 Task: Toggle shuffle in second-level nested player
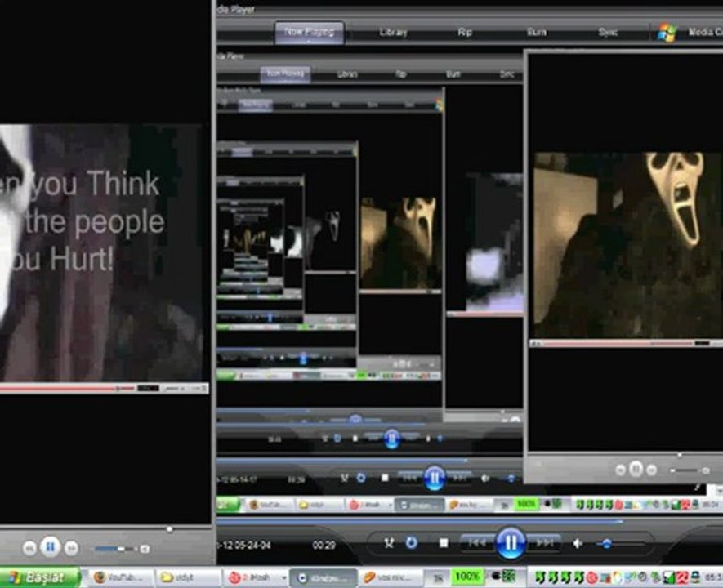click(345, 479)
